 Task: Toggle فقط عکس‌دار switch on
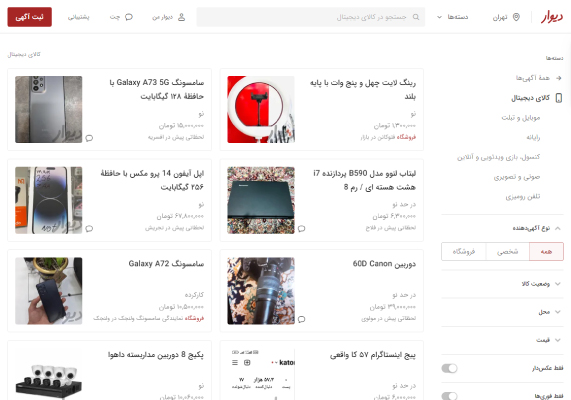[449, 368]
